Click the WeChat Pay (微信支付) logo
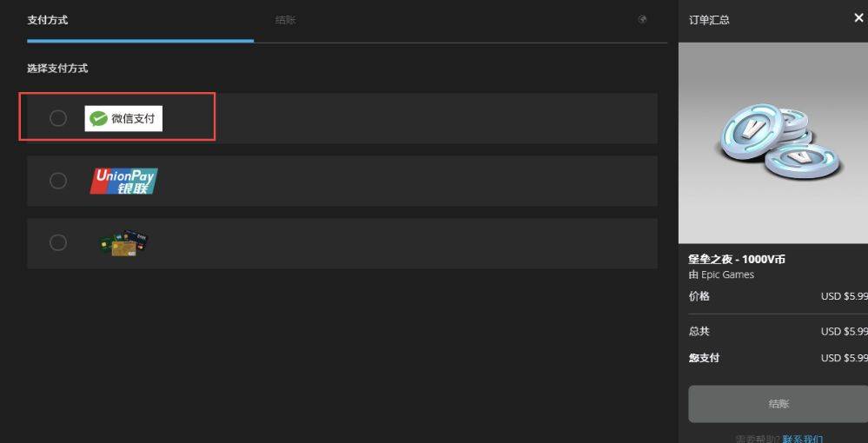Screen dimensions: 868x443 click(124, 118)
